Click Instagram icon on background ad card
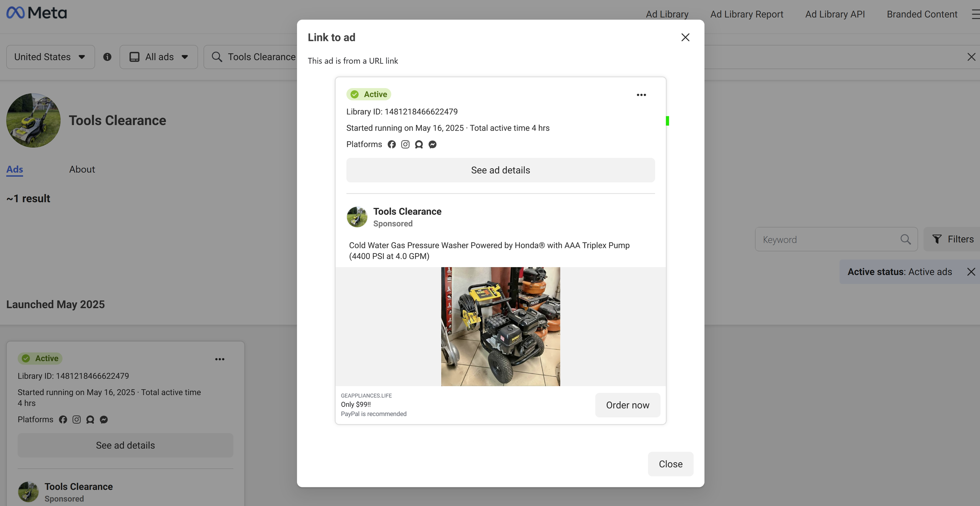 (77, 419)
